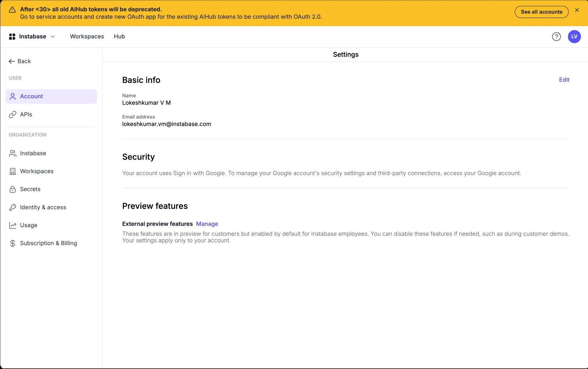Click the Security section heading
The height and width of the screenshot is (369, 588).
point(138,157)
